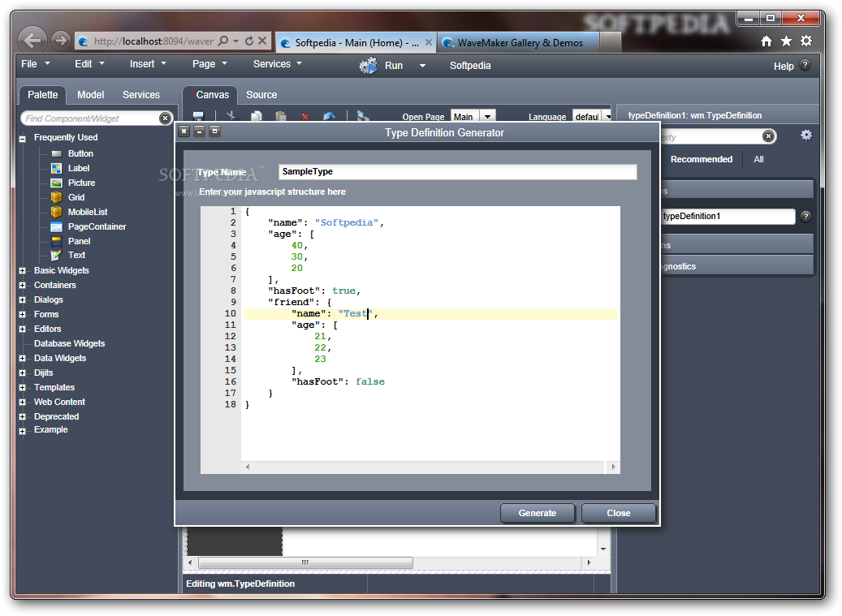The width and height of the screenshot is (842, 616).
Task: Switch to the Services panel tab
Action: [140, 94]
